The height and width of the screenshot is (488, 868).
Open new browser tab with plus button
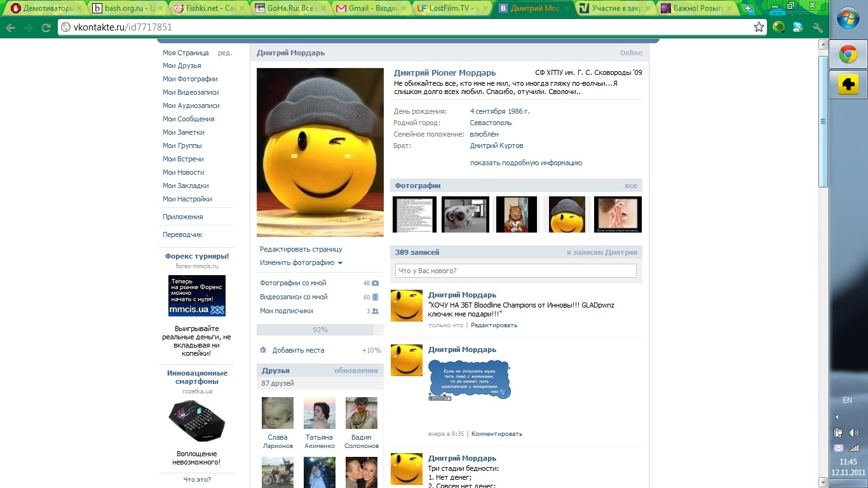tap(748, 9)
